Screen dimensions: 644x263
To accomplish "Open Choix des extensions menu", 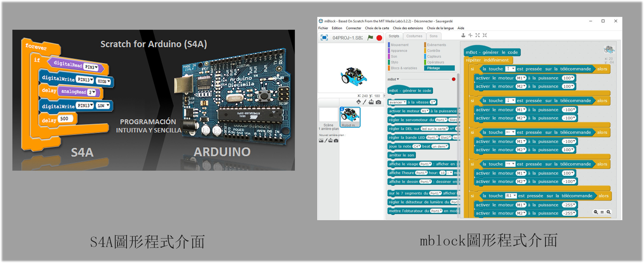I will coord(408,28).
